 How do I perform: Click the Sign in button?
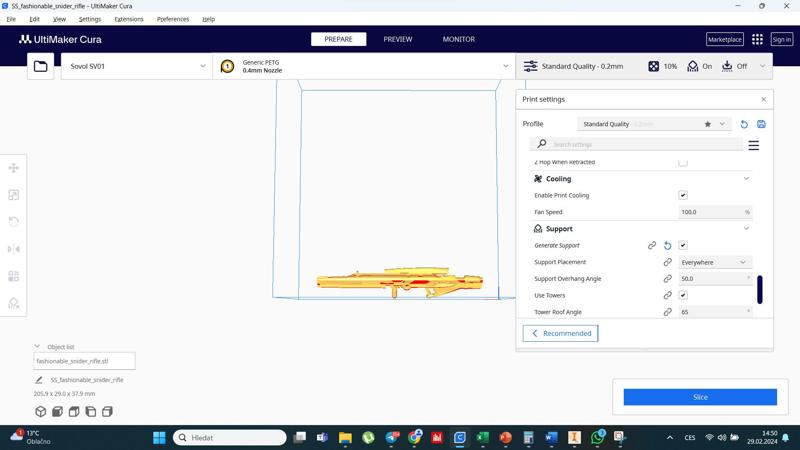tap(782, 39)
